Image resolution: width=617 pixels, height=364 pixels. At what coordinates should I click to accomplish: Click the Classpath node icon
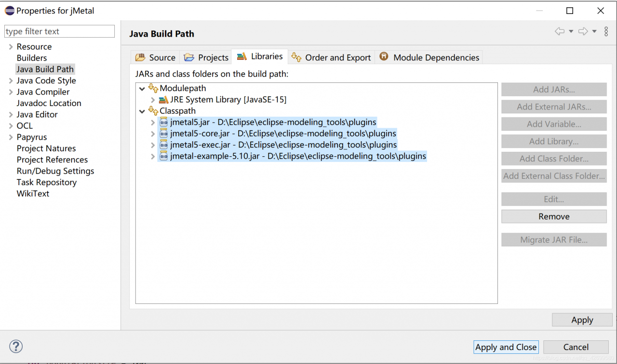153,111
